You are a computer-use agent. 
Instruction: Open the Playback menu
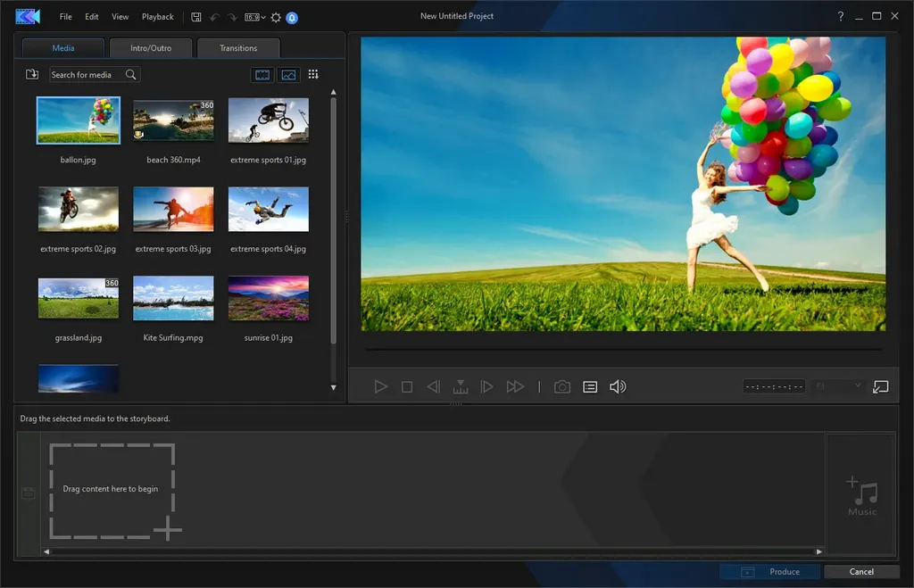tap(157, 17)
